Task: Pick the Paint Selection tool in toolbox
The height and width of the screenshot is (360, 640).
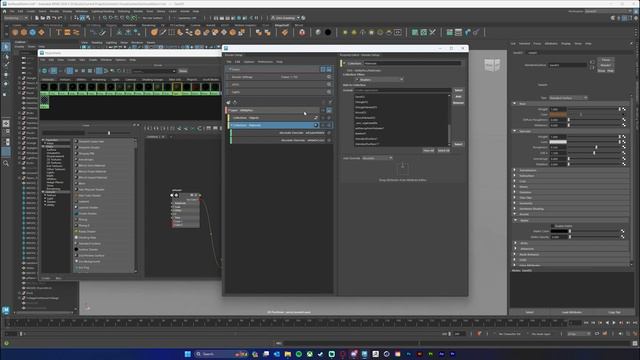Action: tap(6, 65)
